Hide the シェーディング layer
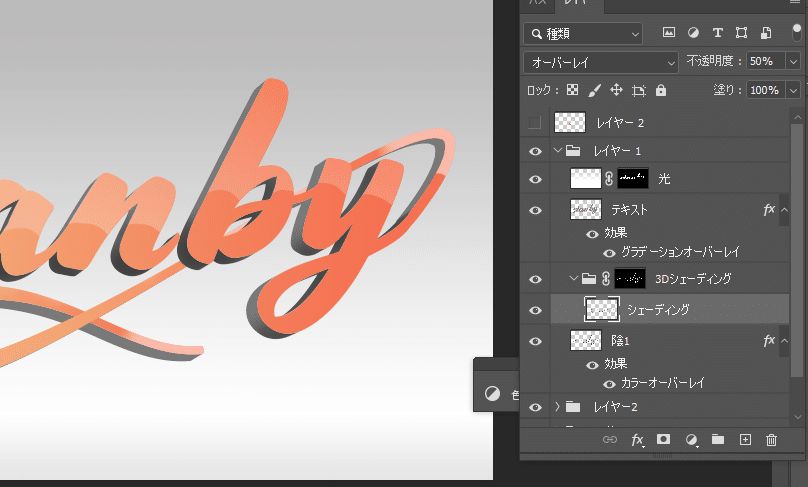This screenshot has width=808, height=487. point(535,310)
